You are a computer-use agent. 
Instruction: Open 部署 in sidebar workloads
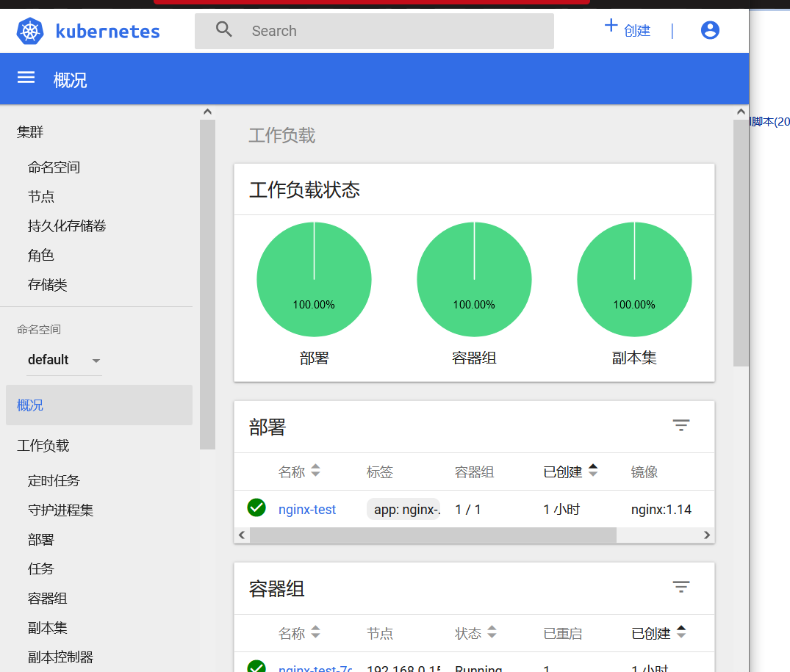click(x=41, y=540)
